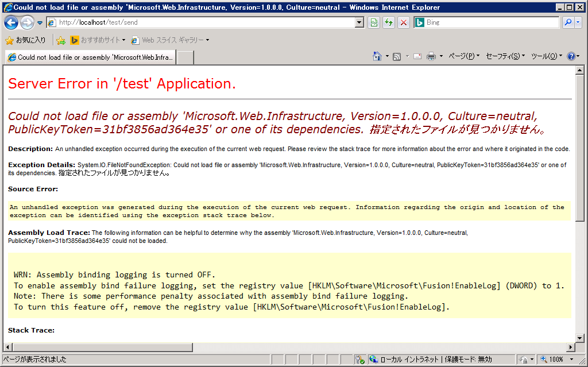Click the Read Mail envelope icon
The height and width of the screenshot is (367, 588).
coord(417,57)
